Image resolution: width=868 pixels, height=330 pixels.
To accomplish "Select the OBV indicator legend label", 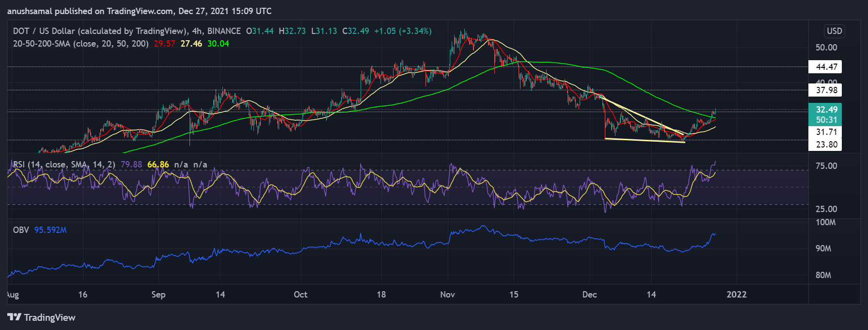I will coord(21,230).
